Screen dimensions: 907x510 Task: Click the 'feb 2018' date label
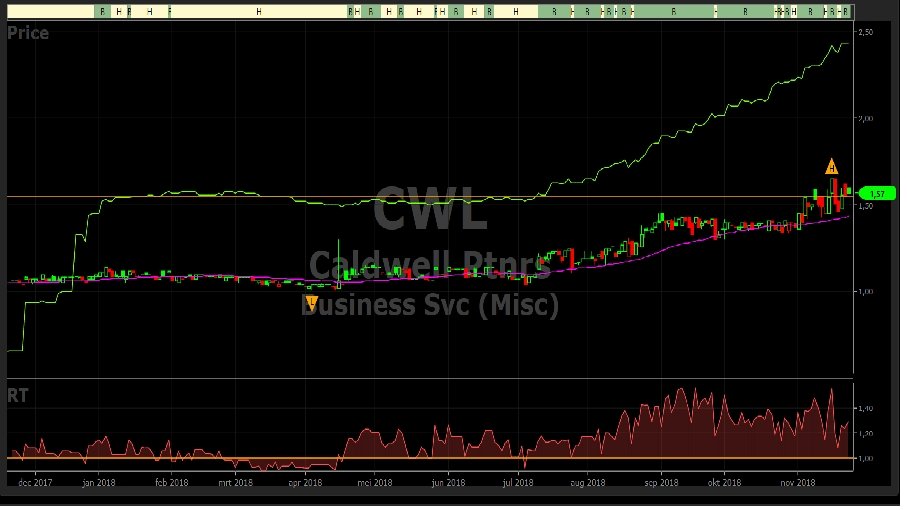[171, 482]
